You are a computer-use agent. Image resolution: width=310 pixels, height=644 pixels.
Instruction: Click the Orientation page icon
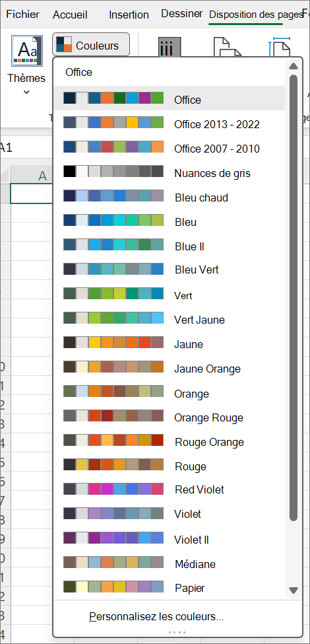point(228,48)
